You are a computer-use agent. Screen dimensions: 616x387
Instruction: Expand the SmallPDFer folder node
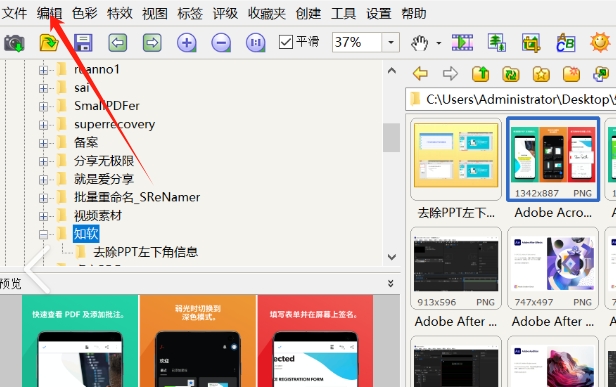44,106
